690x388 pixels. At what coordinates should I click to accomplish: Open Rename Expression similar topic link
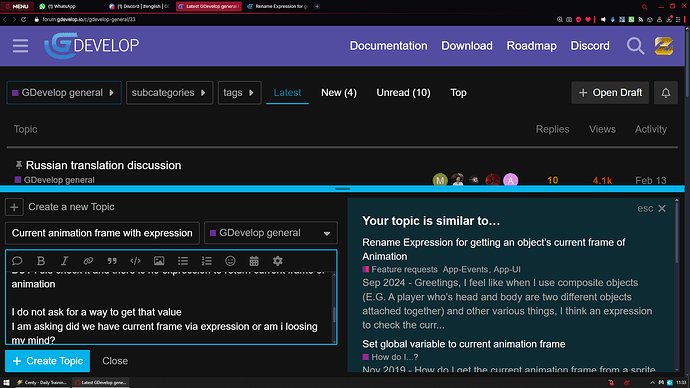494,249
